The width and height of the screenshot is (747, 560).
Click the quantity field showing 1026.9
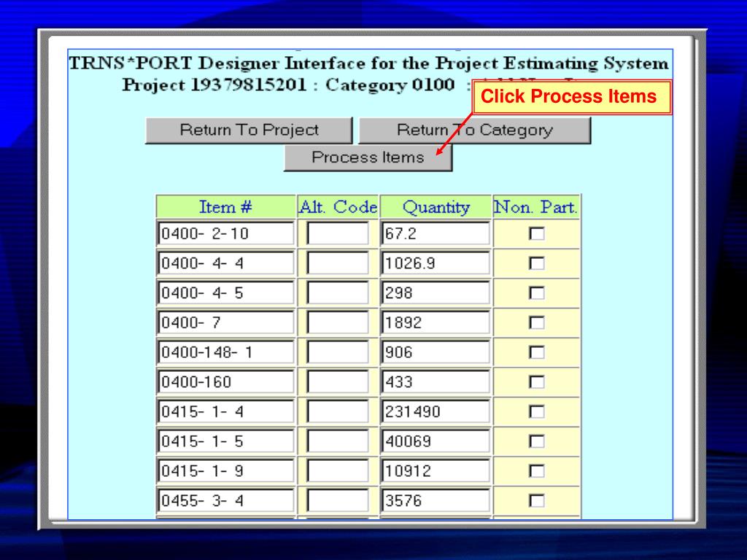click(x=436, y=262)
